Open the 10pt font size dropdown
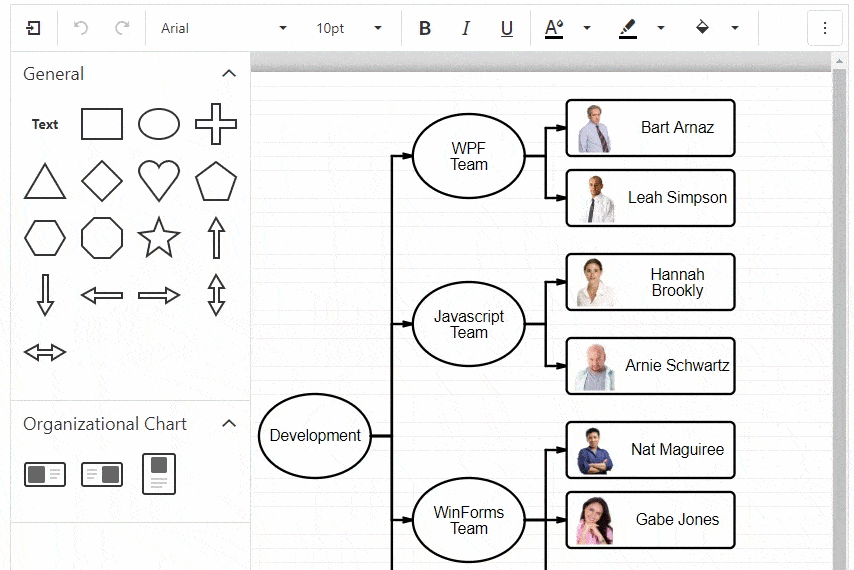The image size is (854, 570). [x=349, y=28]
